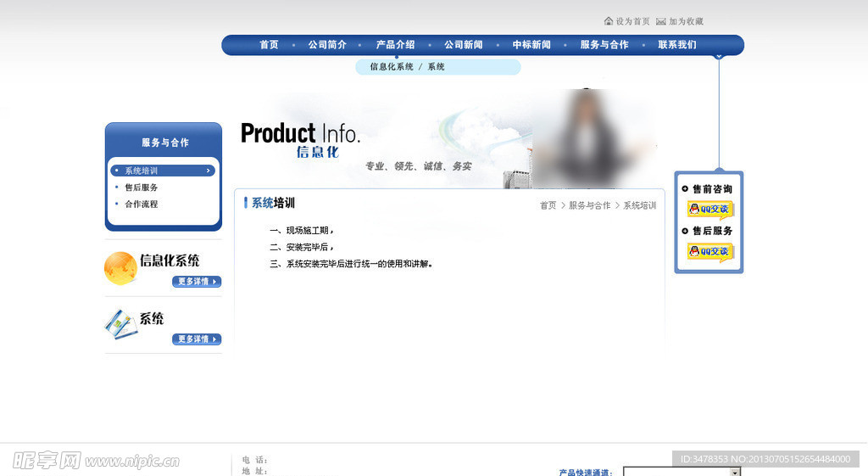The width and height of the screenshot is (868, 476).
Task: Open the 公司新闻 navigation item
Action: click(x=464, y=45)
